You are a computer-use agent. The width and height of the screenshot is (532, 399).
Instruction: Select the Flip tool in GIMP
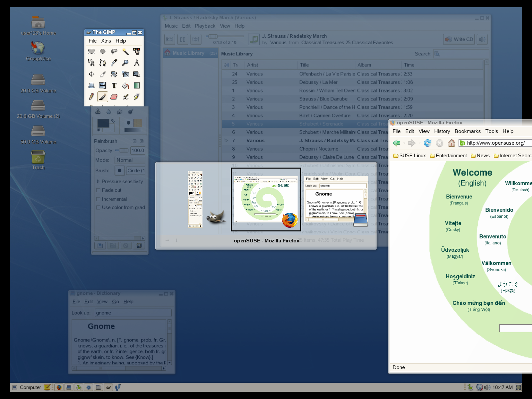103,85
